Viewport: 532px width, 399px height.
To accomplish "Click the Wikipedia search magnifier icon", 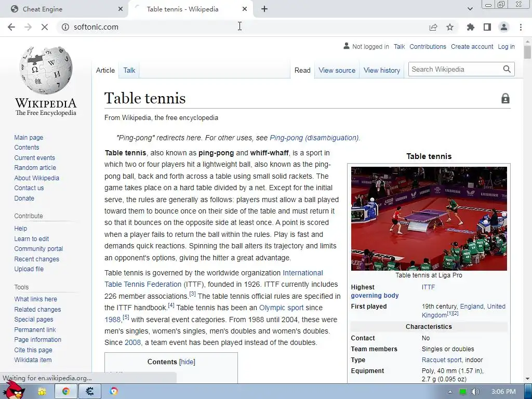I will pos(507,69).
